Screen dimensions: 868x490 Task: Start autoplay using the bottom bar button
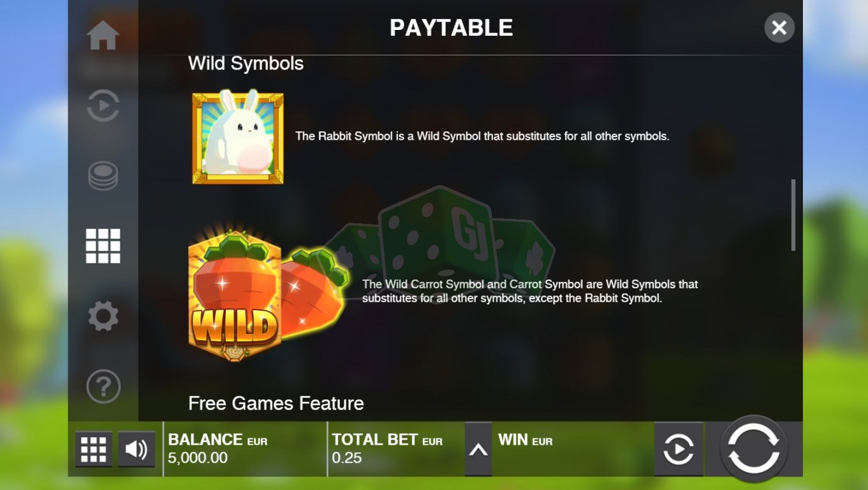[679, 449]
